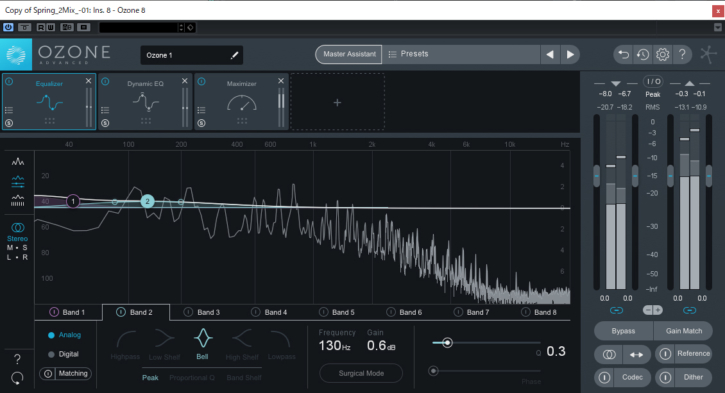Edit preset name with pencil icon
The image size is (725, 393).
[234, 55]
